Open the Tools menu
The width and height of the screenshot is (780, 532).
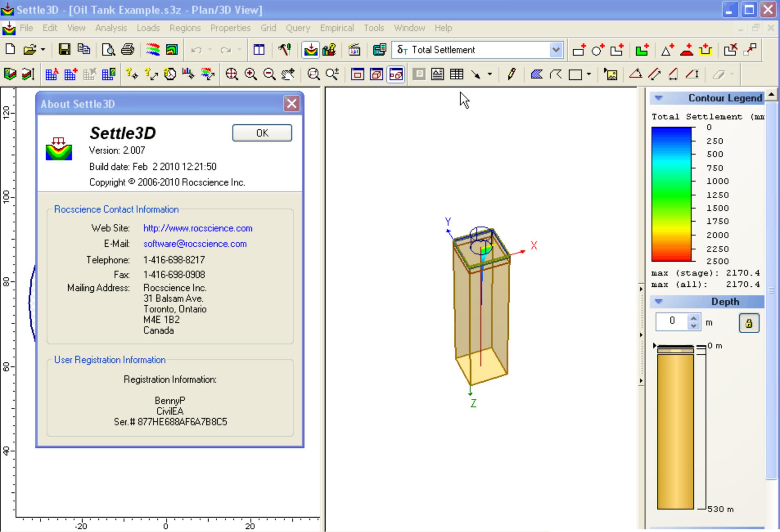374,28
